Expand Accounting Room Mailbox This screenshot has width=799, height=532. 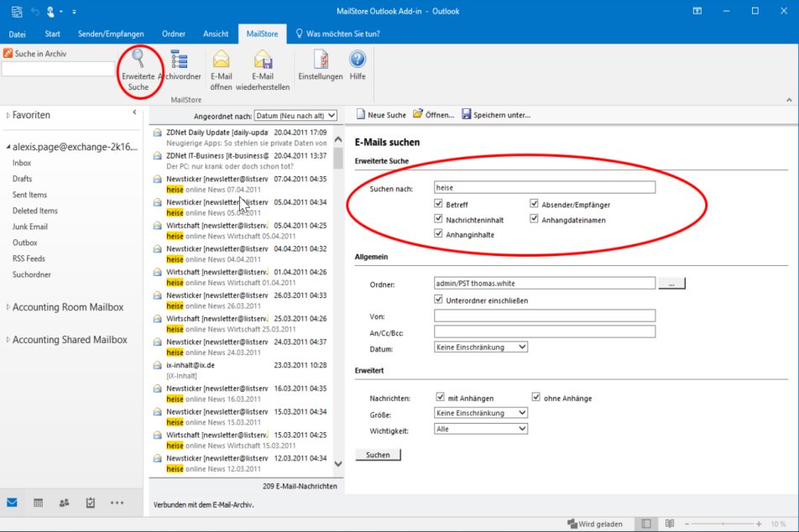tap(8, 307)
